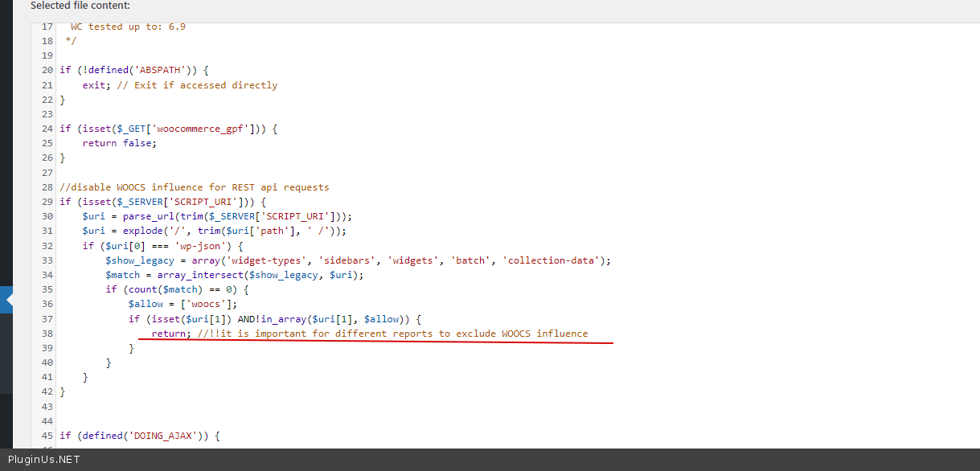Click line number 38 in the gutter
Viewport: 980px width, 471px height.
pyautogui.click(x=47, y=334)
